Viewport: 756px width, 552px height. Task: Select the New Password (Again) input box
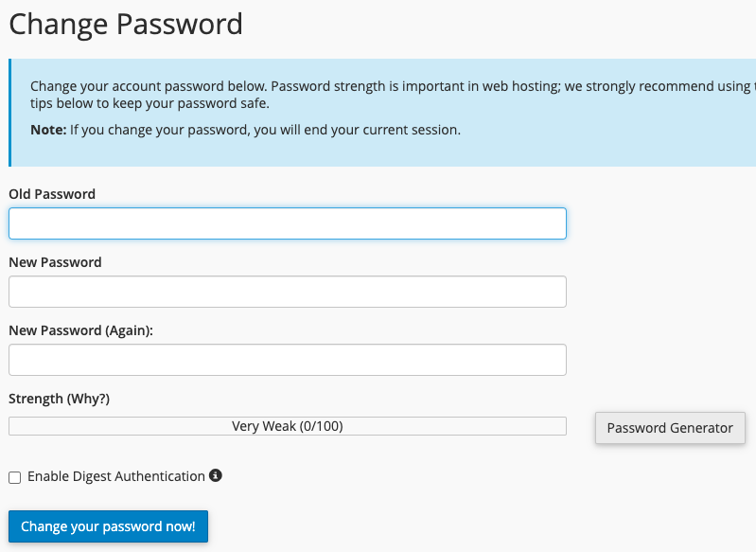pyautogui.click(x=288, y=360)
